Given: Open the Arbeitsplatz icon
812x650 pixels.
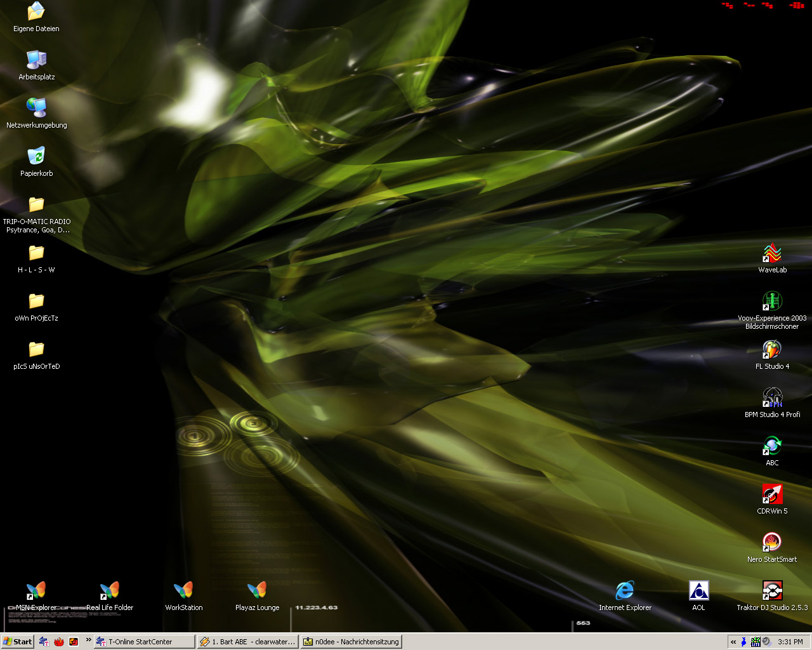Looking at the screenshot, I should (36, 60).
